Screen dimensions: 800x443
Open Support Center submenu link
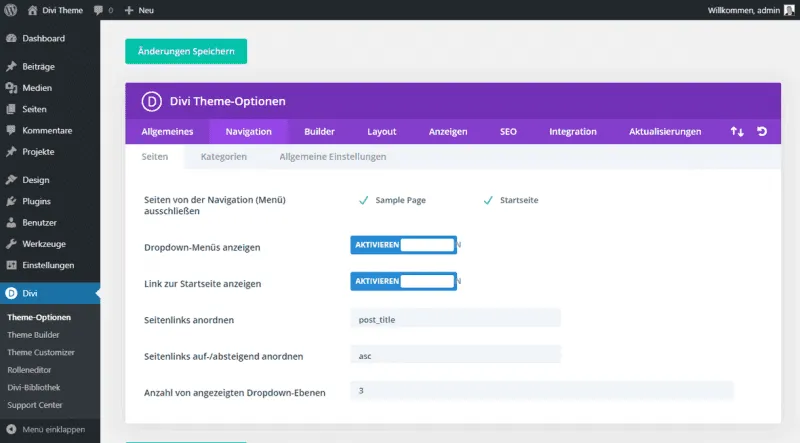tap(35, 405)
